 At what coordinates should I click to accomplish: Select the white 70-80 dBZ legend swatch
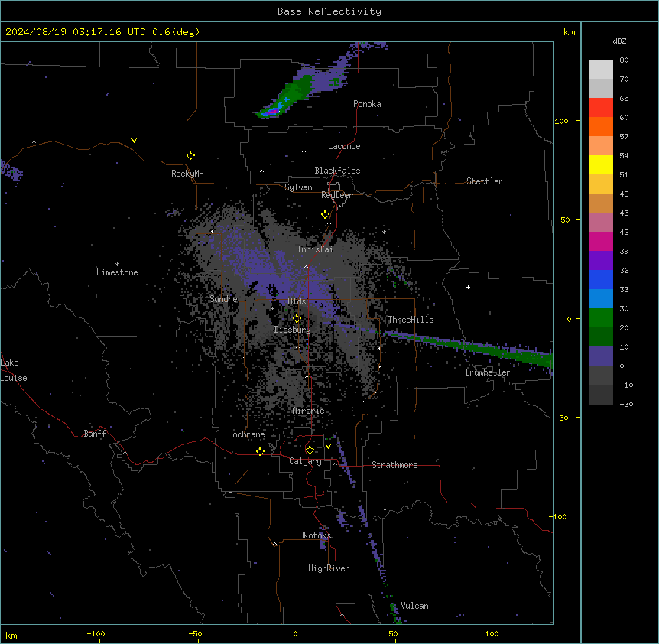coord(601,70)
